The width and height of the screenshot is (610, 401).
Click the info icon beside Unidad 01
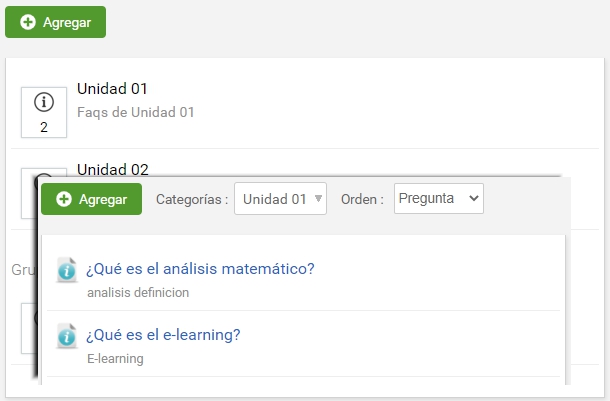[44, 102]
